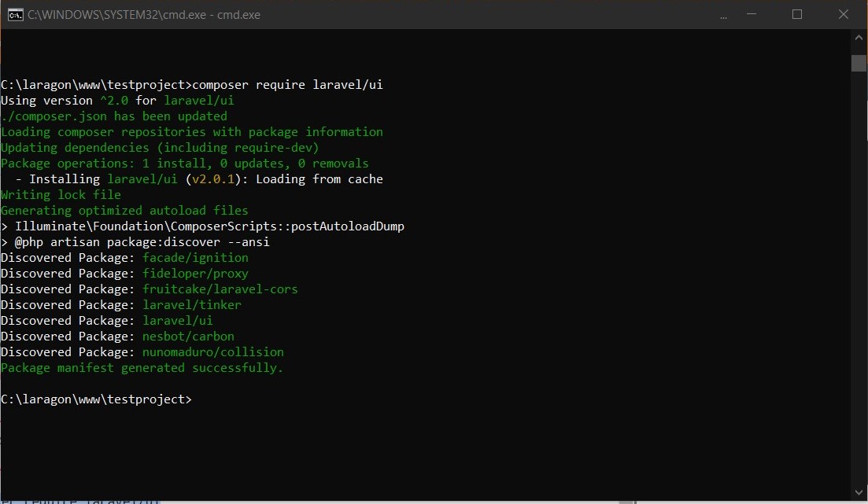Click the cmd.exe icon in title bar
This screenshot has width=868, height=504.
(16, 14)
